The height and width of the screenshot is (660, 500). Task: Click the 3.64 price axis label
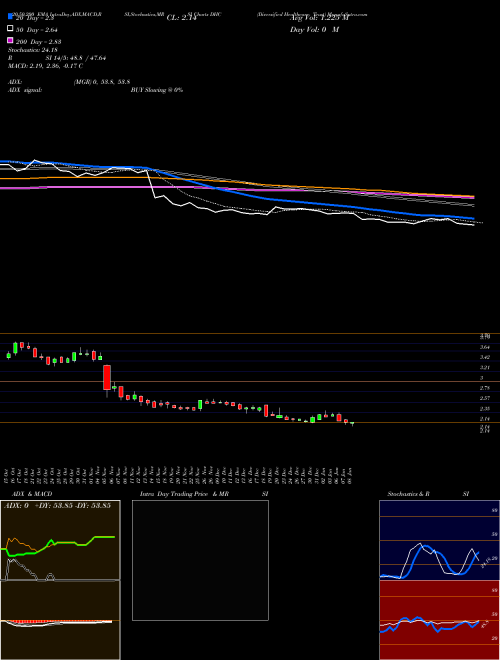[x=485, y=347]
